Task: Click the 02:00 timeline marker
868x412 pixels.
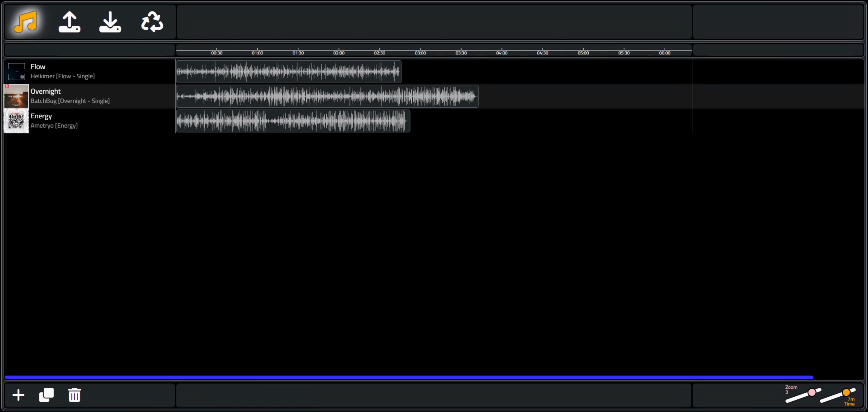Action: (339, 53)
